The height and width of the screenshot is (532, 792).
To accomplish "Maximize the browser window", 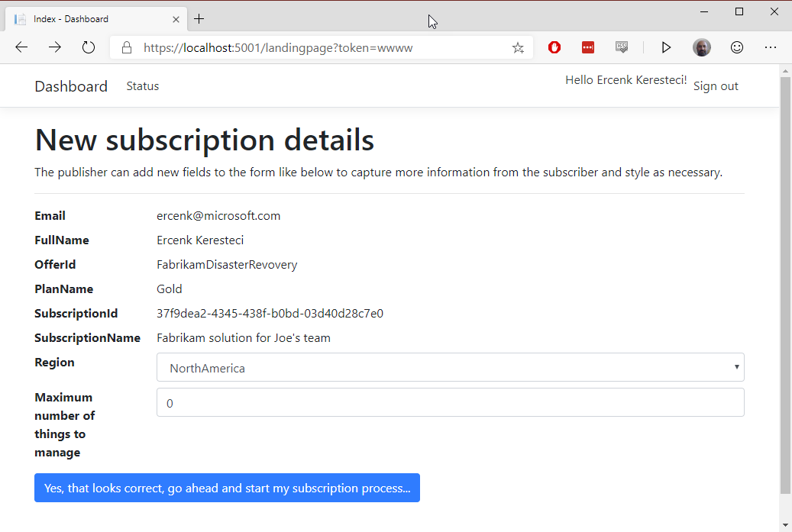I will 739,11.
